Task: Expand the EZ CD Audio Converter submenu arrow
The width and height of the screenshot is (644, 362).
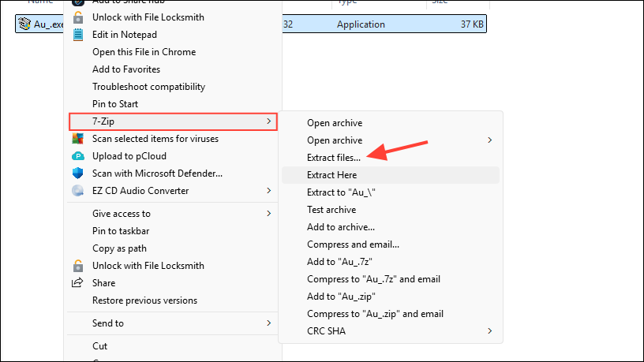Action: (x=268, y=190)
